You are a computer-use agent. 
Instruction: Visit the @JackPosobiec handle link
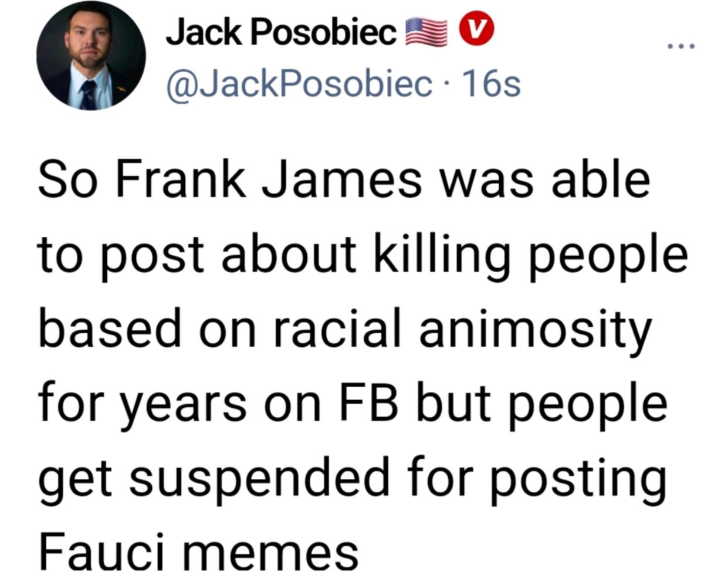pos(300,84)
